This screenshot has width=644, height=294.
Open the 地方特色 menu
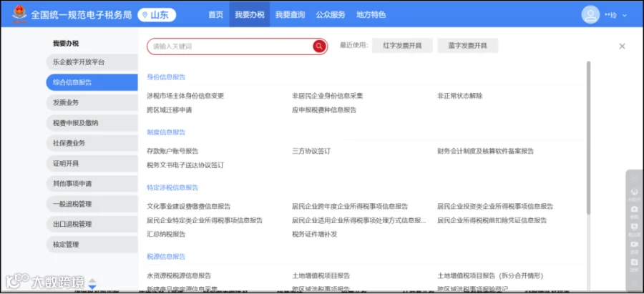tap(371, 15)
